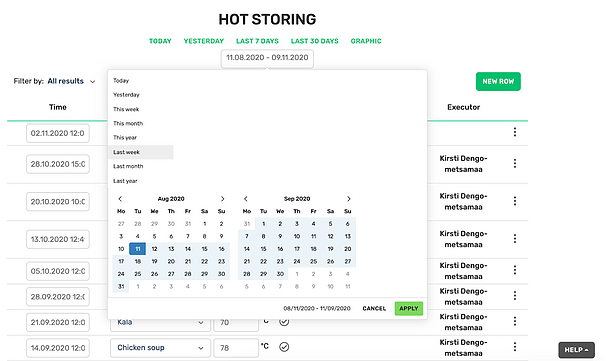Viewport: 607px width, 361px height.
Task: Edit the 21.09.2020 time field
Action: click(x=58, y=322)
